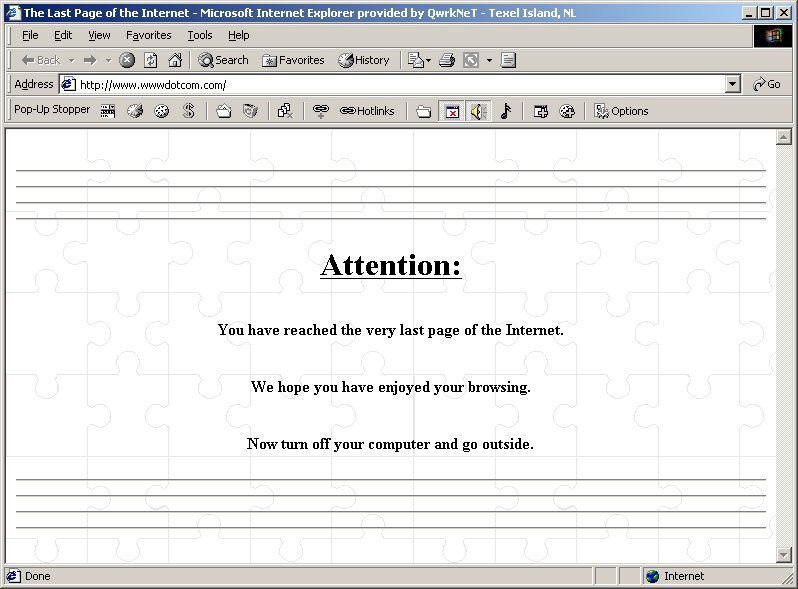Open the Tools menu
This screenshot has height=589, width=798.
coord(200,35)
